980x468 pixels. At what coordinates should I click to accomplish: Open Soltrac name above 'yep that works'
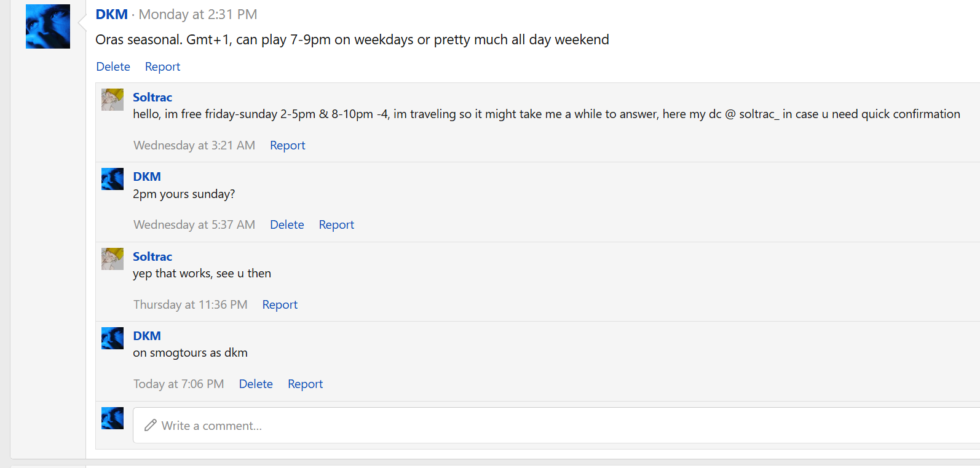point(152,256)
